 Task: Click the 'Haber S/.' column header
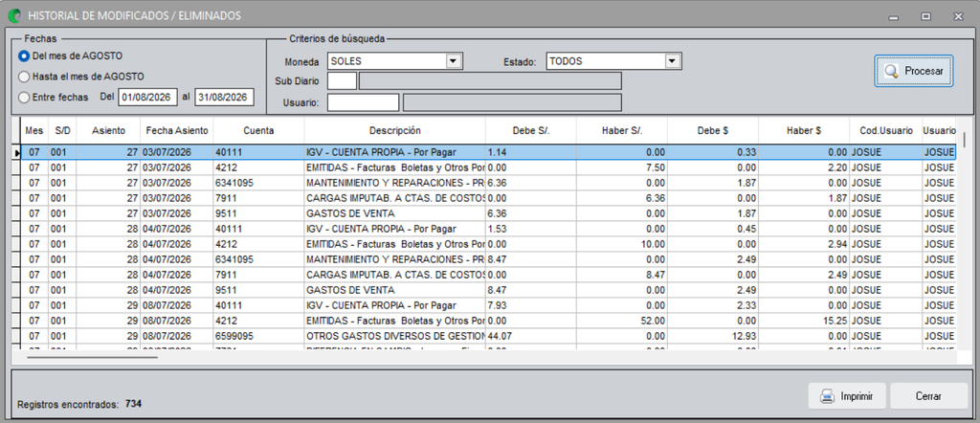(x=622, y=130)
